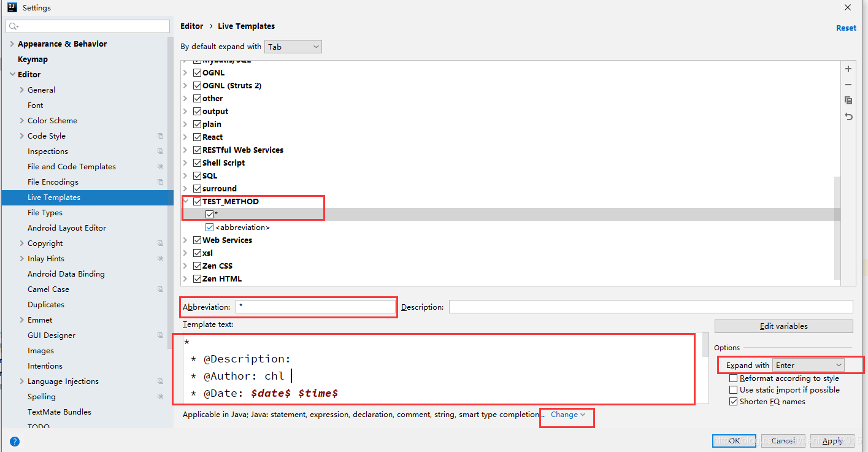The width and height of the screenshot is (868, 452).
Task: Collapse the TEST_METHOD template group
Action: (186, 201)
